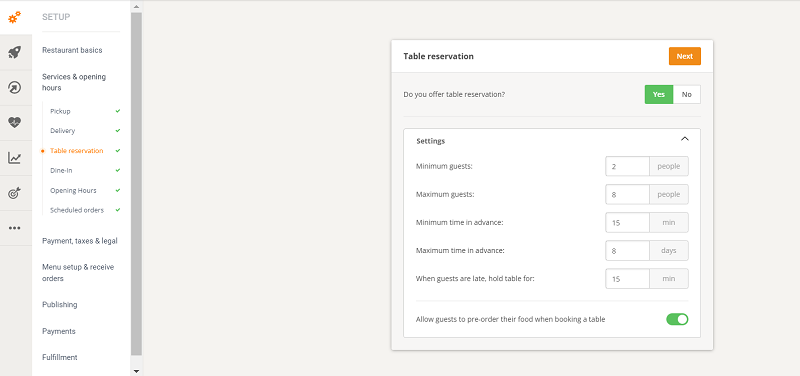Click the target marketing icon

click(15, 193)
